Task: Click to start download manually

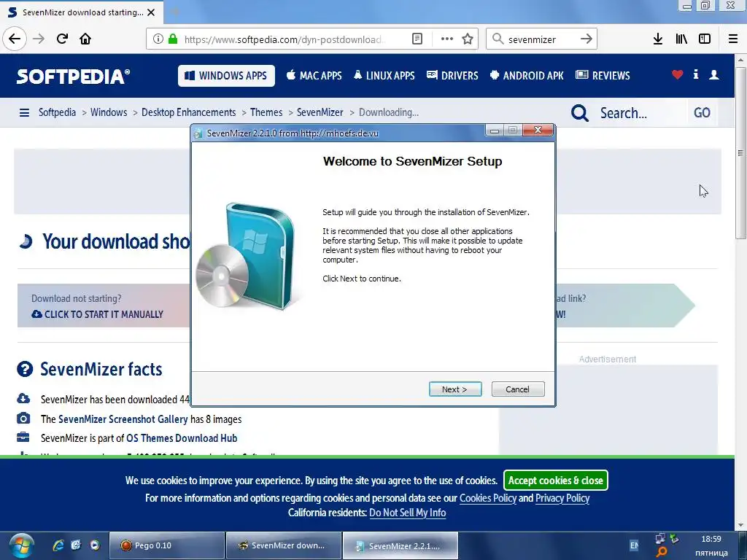Action: [98, 314]
